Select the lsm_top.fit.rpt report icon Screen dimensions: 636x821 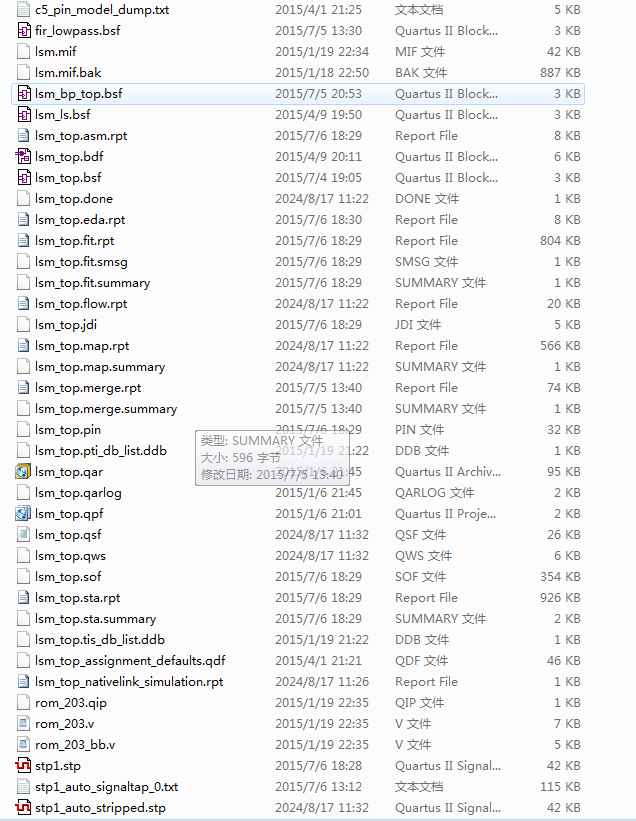[24, 240]
